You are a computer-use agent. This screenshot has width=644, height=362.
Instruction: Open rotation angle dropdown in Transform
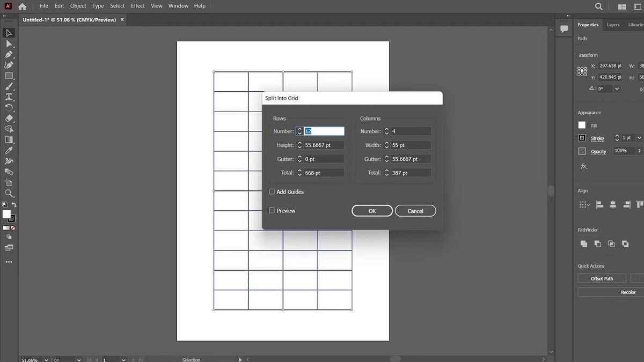617,88
